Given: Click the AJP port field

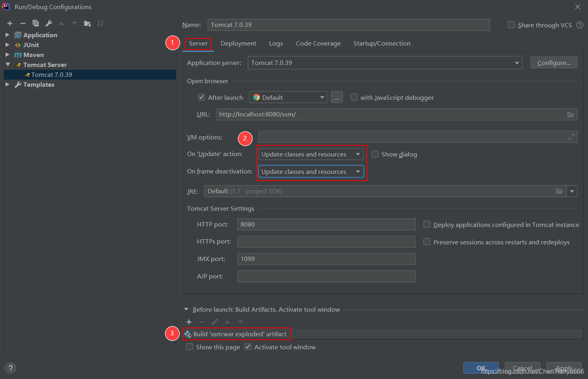Looking at the screenshot, I should pyautogui.click(x=326, y=276).
